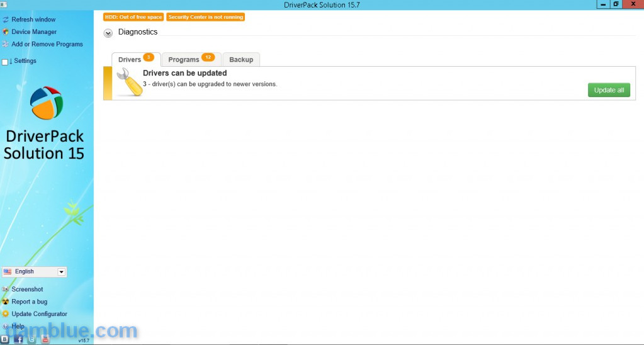The width and height of the screenshot is (644, 345).
Task: Toggle the Settings checkbox
Action: 5,62
